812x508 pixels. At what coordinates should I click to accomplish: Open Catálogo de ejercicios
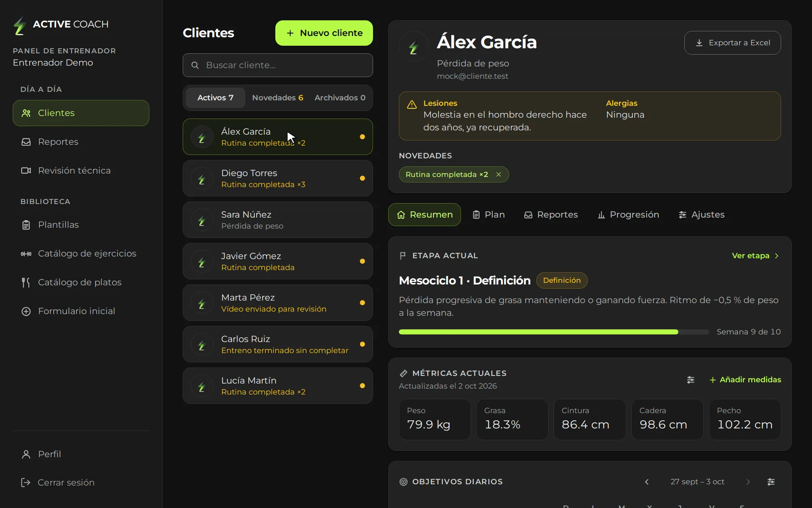[81, 254]
